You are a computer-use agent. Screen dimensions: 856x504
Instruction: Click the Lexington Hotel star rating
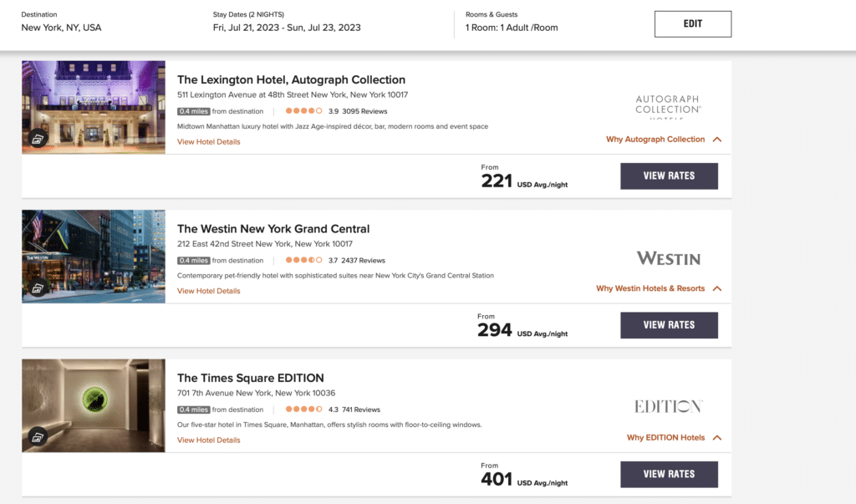click(x=304, y=111)
